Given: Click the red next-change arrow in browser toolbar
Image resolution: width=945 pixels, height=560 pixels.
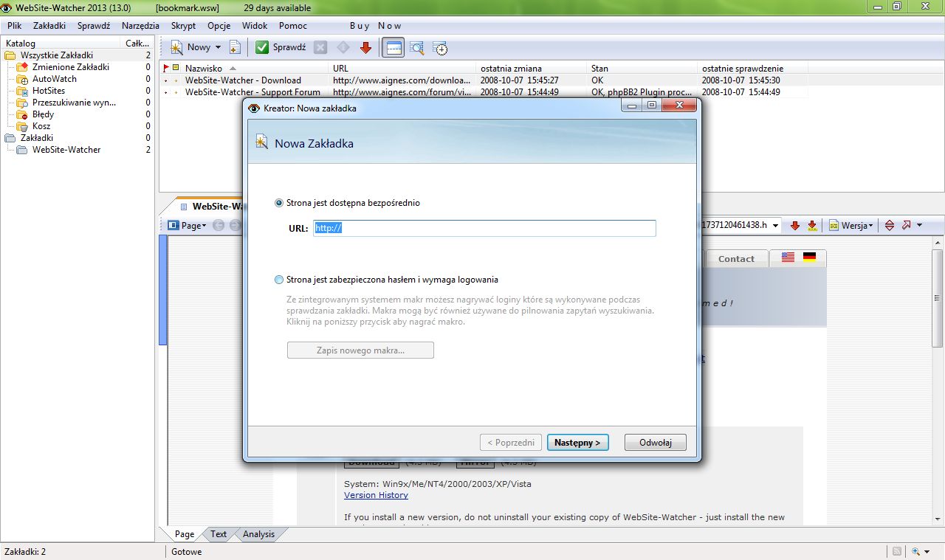Looking at the screenshot, I should (x=795, y=226).
